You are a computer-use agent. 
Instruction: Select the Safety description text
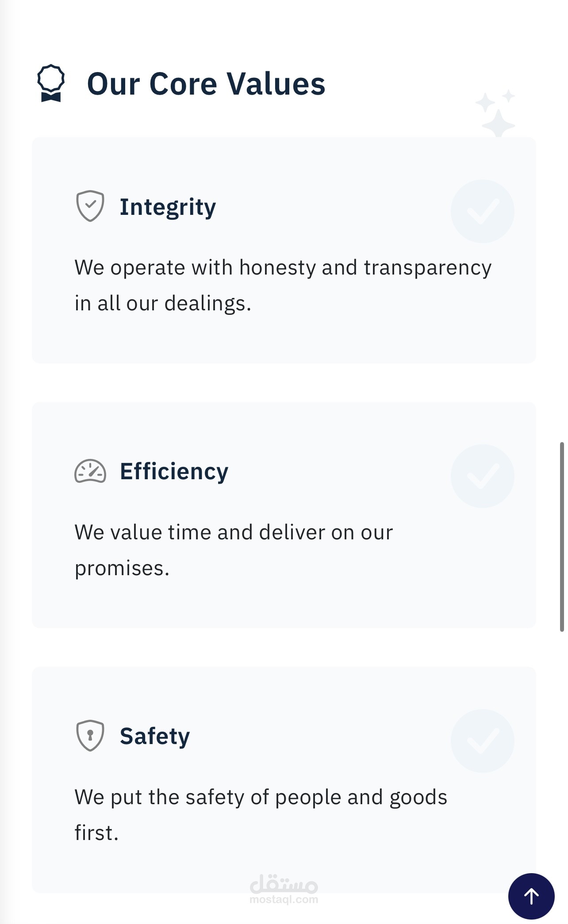tap(261, 813)
